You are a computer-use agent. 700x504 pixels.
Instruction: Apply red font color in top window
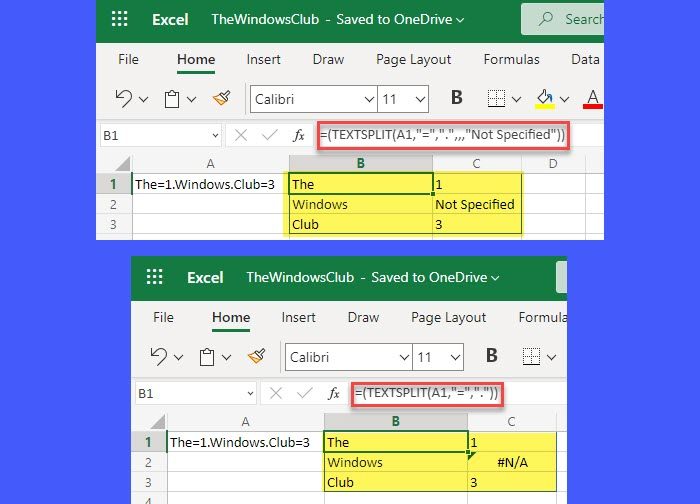[593, 99]
